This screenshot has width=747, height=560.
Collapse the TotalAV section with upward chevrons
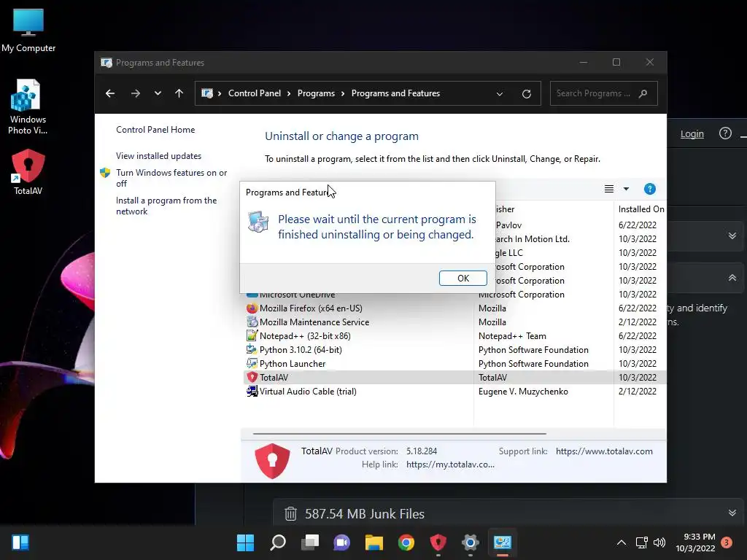click(x=732, y=278)
